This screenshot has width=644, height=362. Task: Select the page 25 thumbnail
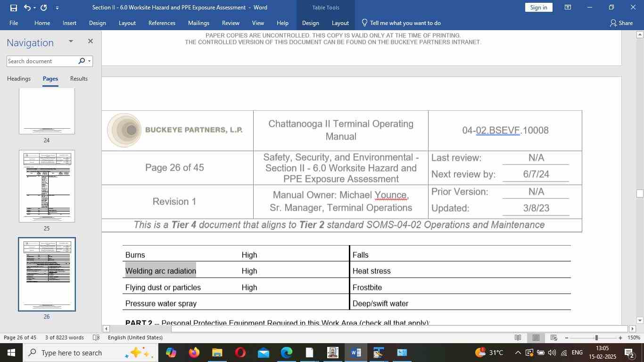pos(47,186)
